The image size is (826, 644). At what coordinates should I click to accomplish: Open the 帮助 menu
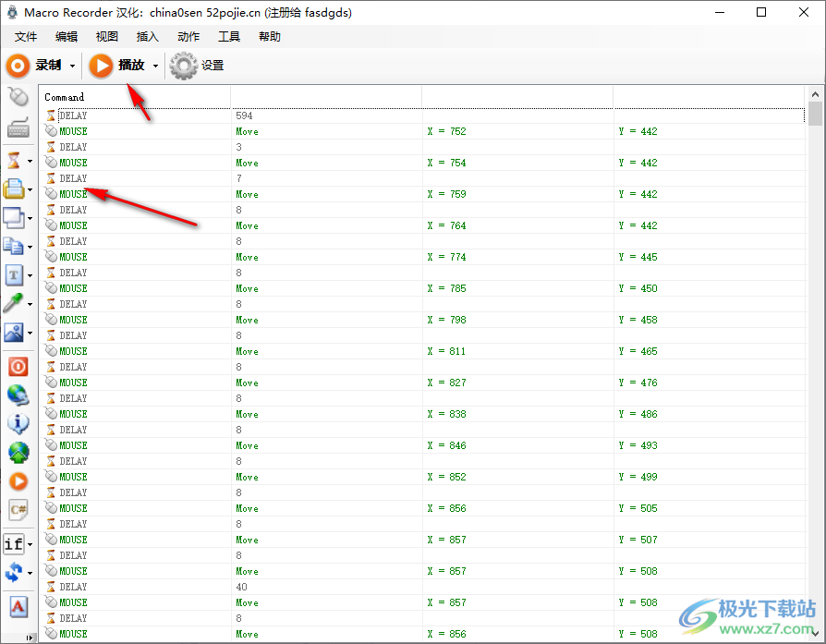(x=270, y=37)
